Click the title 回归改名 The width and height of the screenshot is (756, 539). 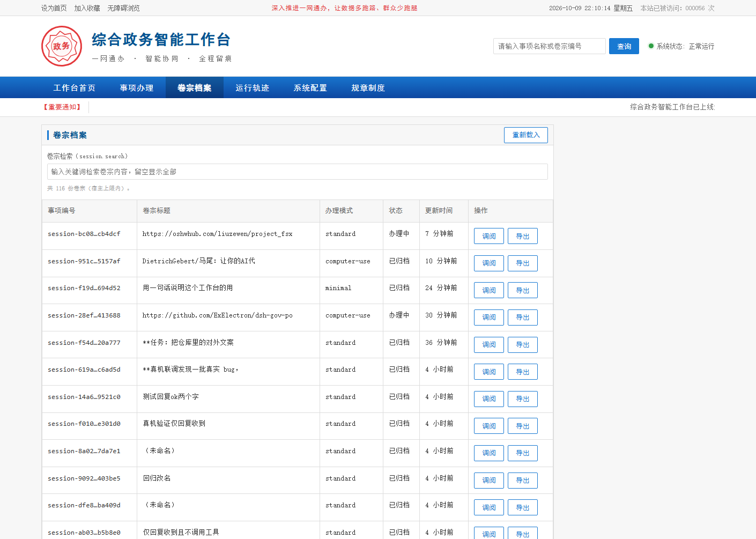(x=157, y=478)
